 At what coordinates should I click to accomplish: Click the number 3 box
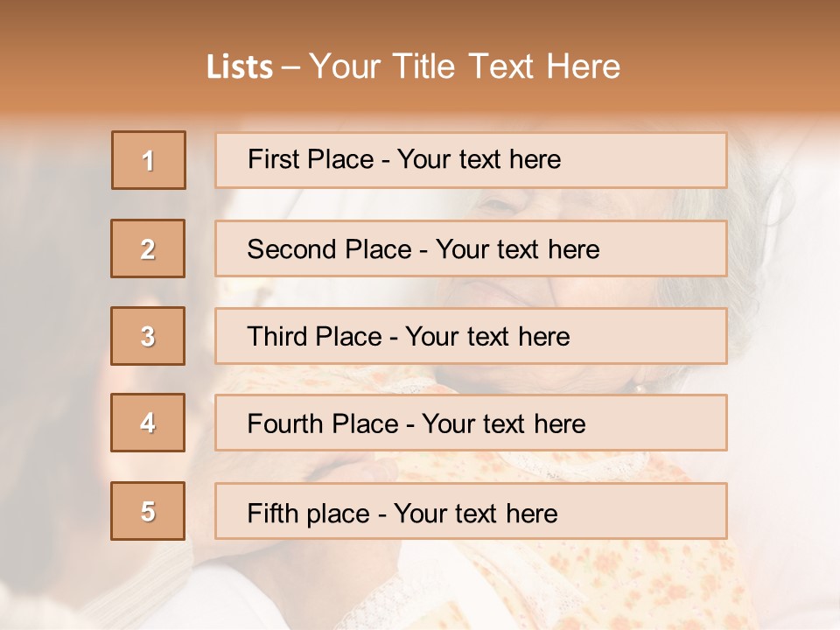click(148, 336)
